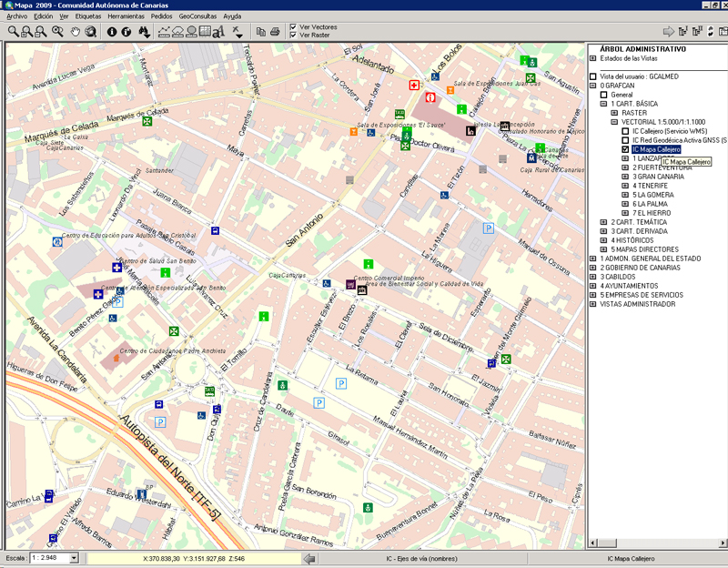Select the 2 GOBIERNO DE CANARIAS item
This screenshot has width=728, height=568.
click(641, 268)
